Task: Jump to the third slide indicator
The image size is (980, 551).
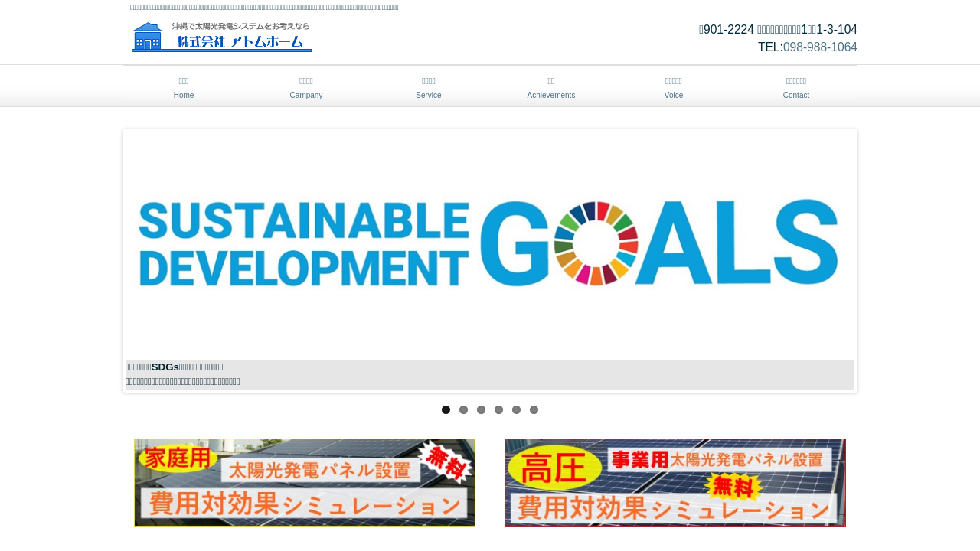Action: click(482, 410)
